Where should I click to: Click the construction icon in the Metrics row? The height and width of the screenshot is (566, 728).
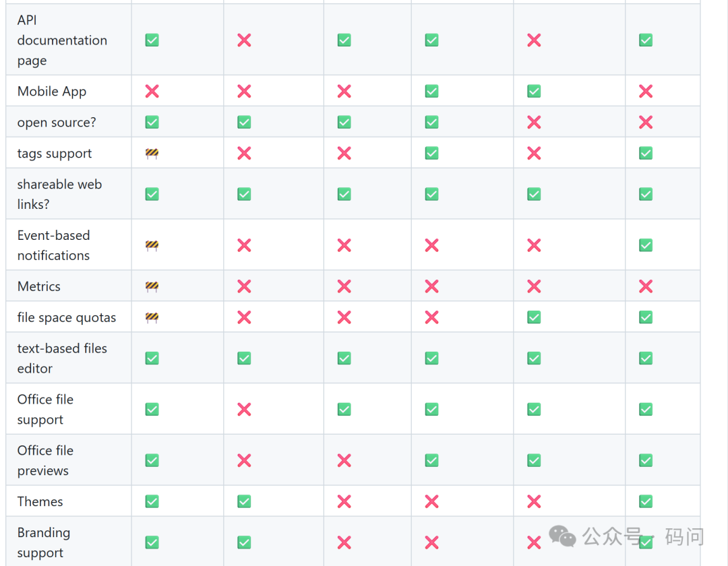(152, 286)
